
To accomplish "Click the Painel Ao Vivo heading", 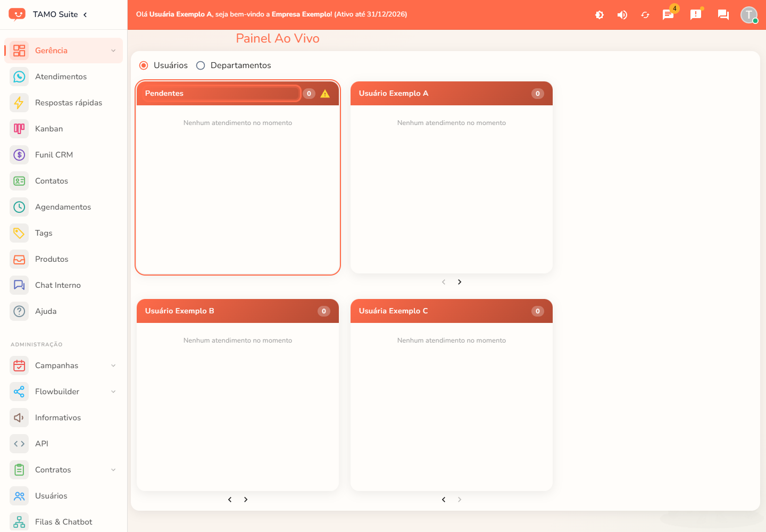I will (x=278, y=38).
